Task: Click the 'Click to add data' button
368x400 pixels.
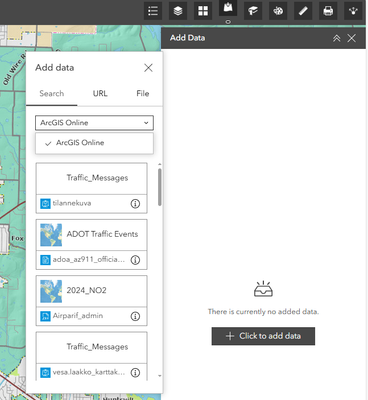Action: (x=263, y=336)
